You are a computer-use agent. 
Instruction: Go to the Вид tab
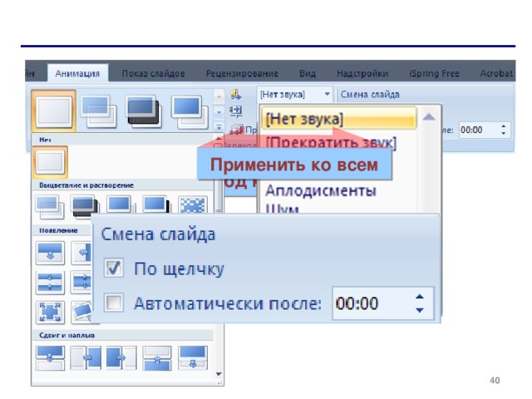tap(308, 73)
